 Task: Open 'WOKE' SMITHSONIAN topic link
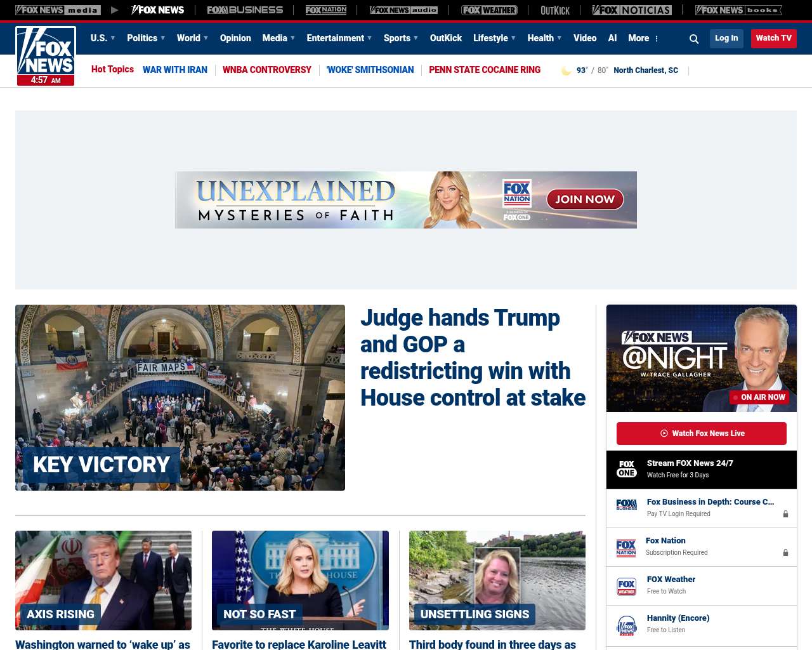[370, 70]
